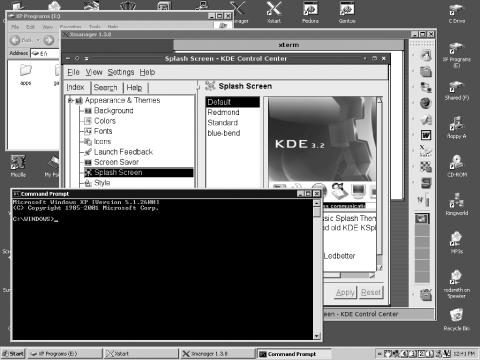This screenshot has height=360, width=481.
Task: Open the C Drive desktop shortcut
Action: [456, 14]
